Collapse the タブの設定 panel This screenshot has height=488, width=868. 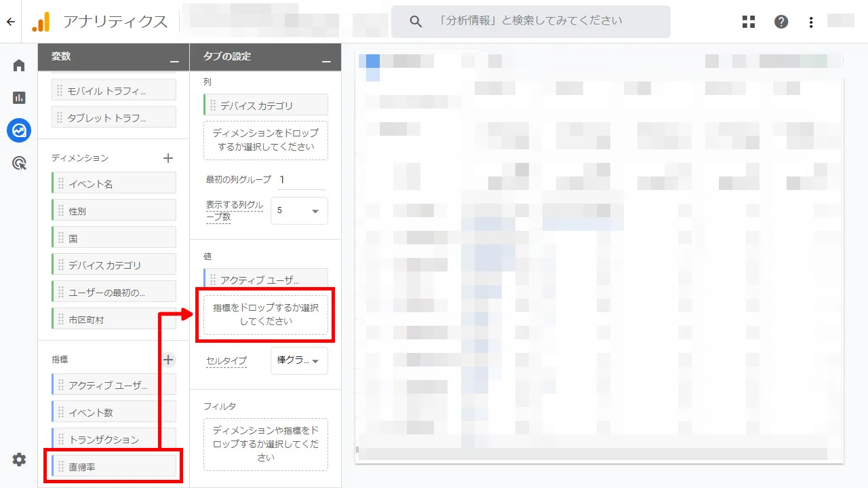coord(328,61)
